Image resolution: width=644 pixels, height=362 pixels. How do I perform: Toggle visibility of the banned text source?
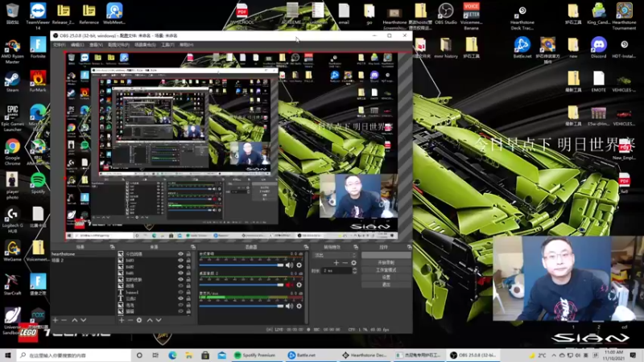[x=180, y=292]
